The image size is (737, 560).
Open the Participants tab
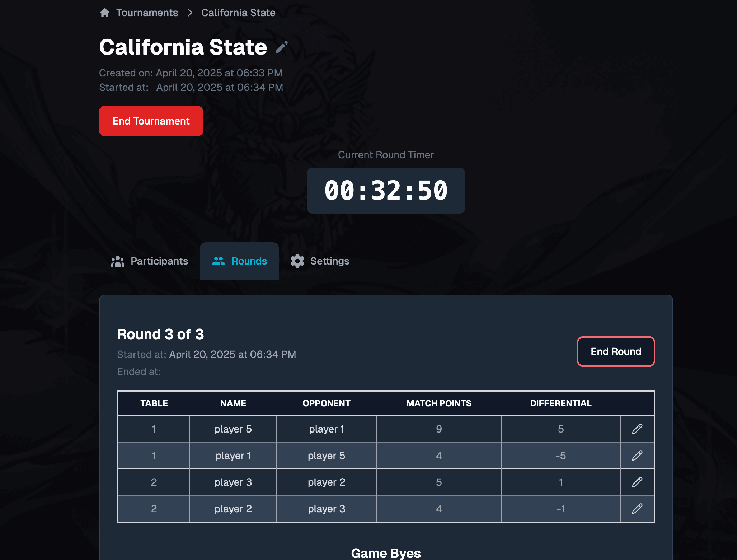click(150, 261)
